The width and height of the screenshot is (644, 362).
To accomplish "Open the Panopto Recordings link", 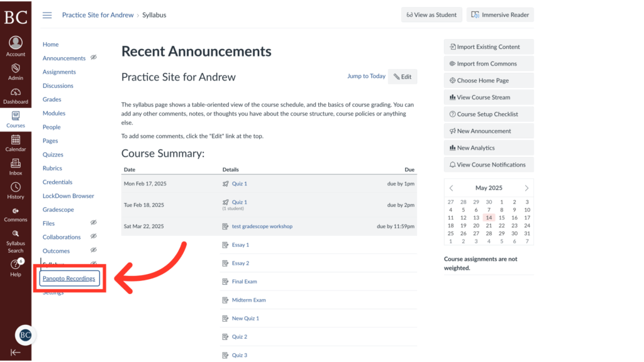I will point(69,278).
